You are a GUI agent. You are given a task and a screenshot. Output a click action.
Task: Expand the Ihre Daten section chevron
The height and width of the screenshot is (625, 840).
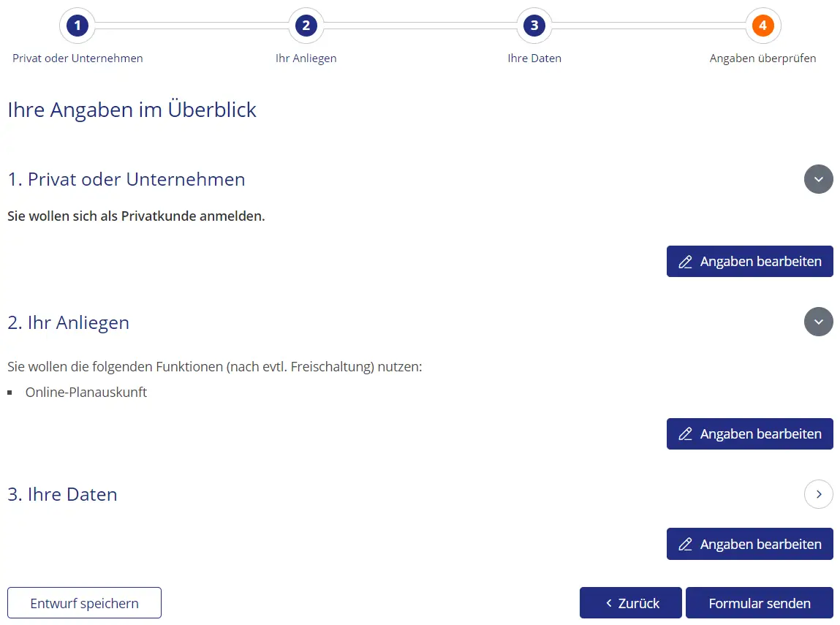point(818,494)
